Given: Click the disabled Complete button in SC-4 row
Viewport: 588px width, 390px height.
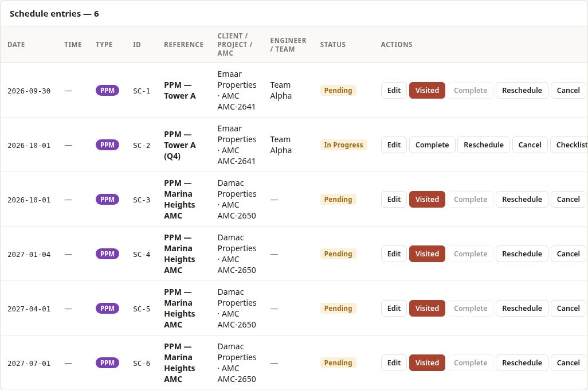Looking at the screenshot, I should [x=471, y=253].
